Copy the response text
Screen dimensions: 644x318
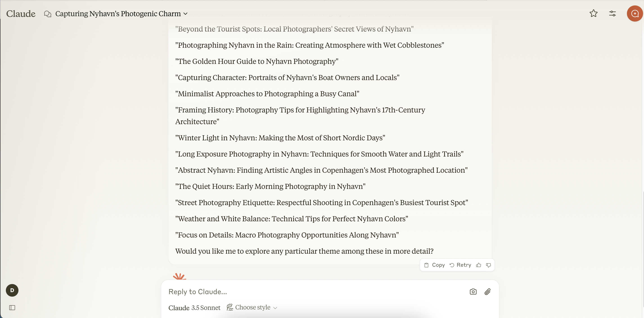pos(435,265)
